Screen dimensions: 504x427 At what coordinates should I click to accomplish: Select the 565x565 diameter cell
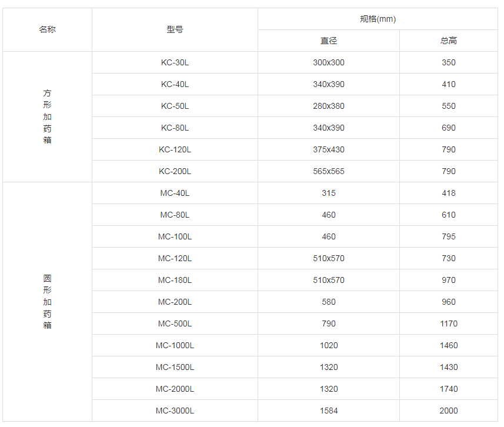pyautogui.click(x=329, y=171)
